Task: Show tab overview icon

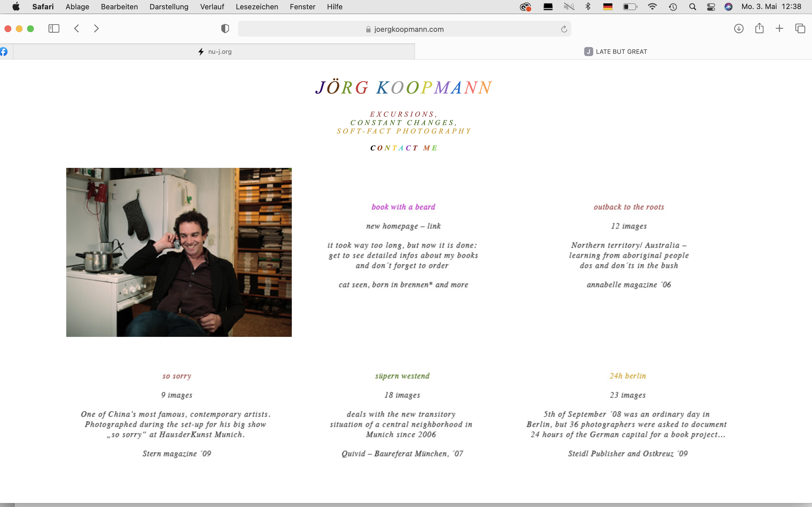Action: point(800,28)
